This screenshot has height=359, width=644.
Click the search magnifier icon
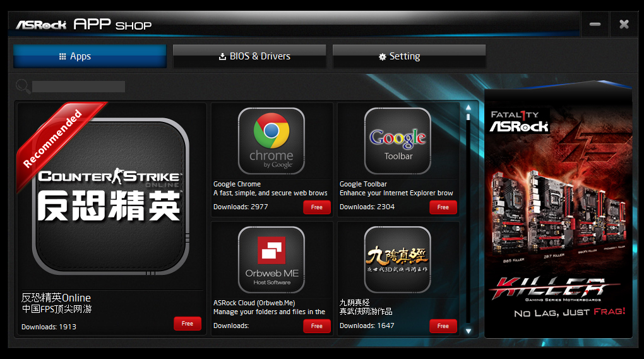coord(23,87)
